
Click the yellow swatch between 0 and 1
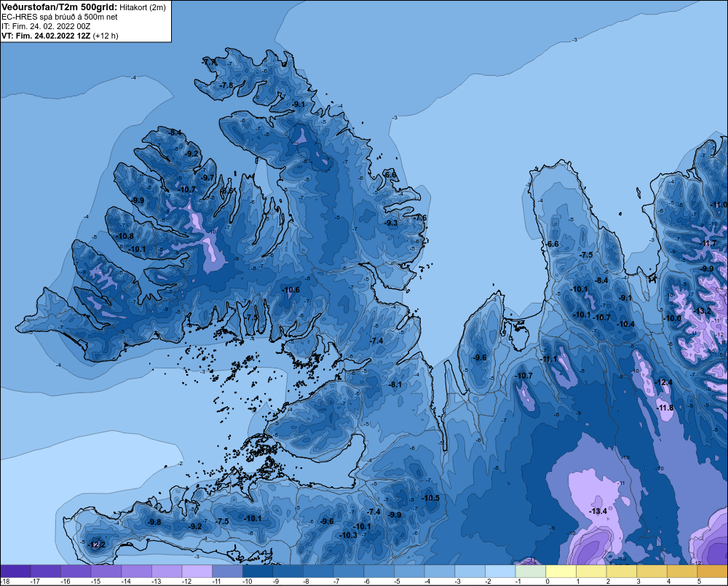pos(561,571)
